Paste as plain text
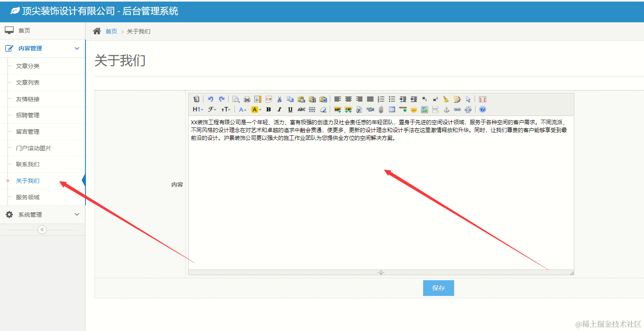 312,99
